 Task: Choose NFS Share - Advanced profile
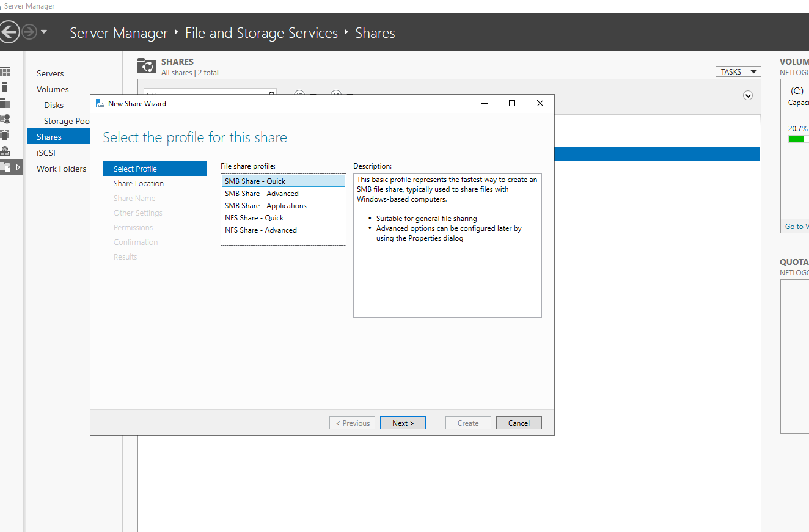(x=284, y=230)
